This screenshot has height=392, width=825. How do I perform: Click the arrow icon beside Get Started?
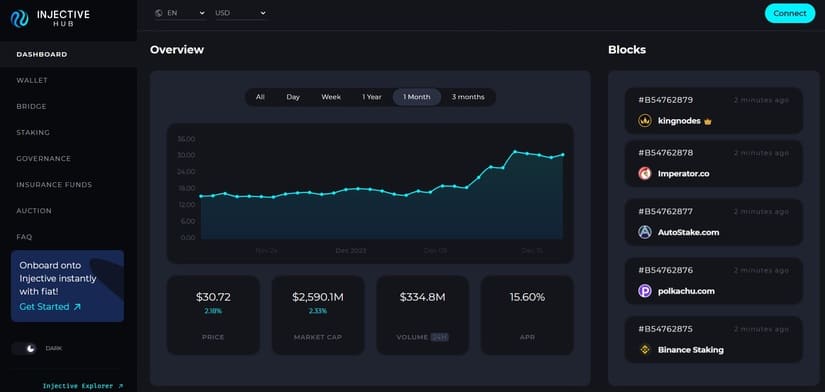(x=77, y=307)
